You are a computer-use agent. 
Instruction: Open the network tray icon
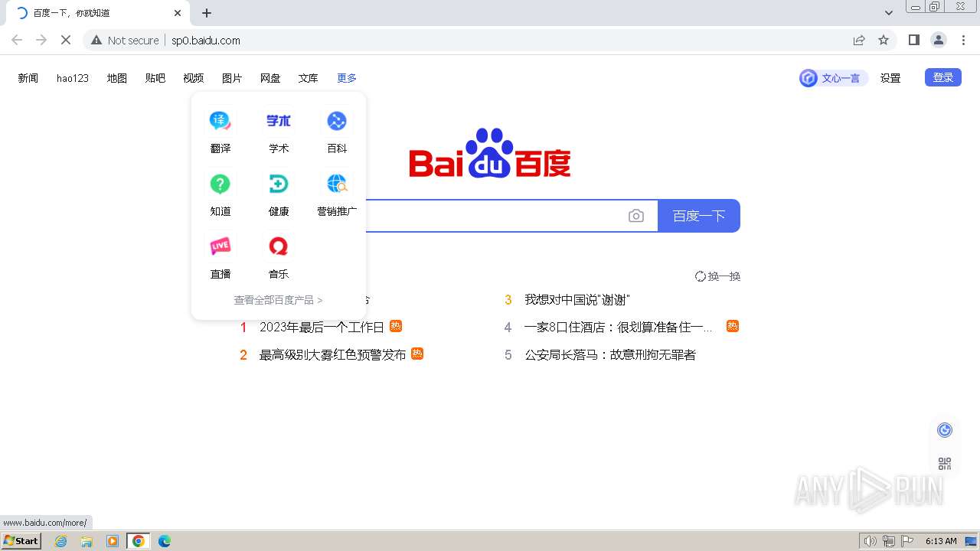point(889,541)
